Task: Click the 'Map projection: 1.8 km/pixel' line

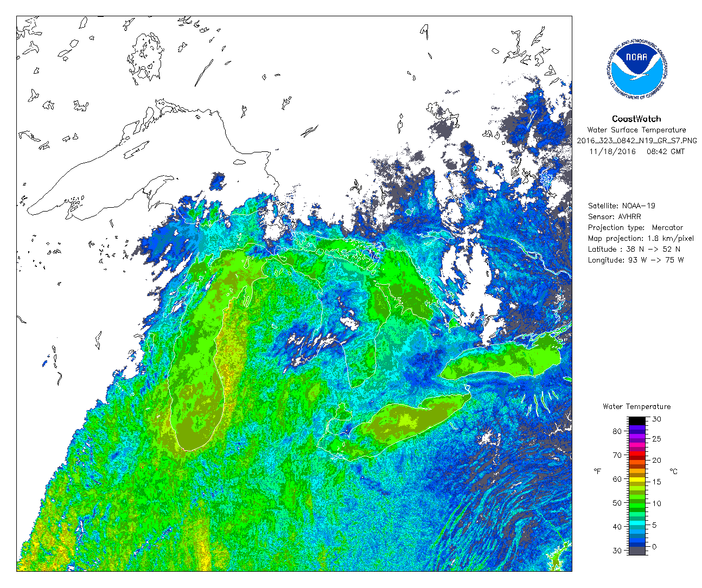Action: coord(641,239)
